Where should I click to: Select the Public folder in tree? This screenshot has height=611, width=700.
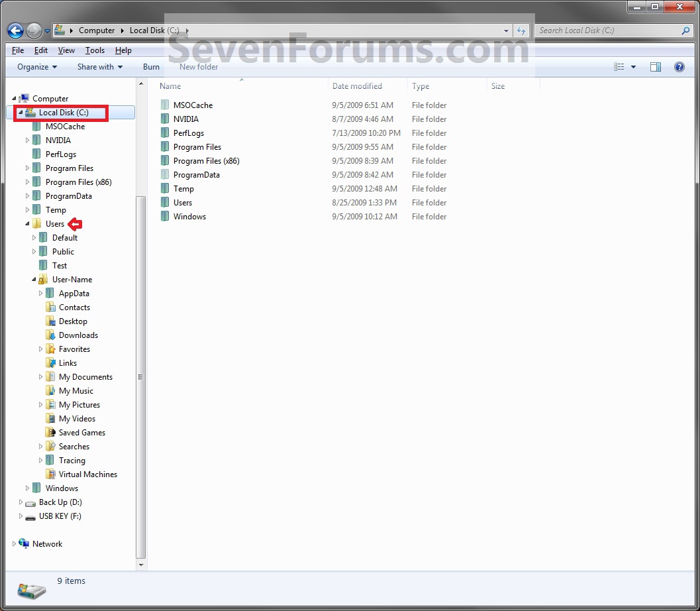point(63,251)
